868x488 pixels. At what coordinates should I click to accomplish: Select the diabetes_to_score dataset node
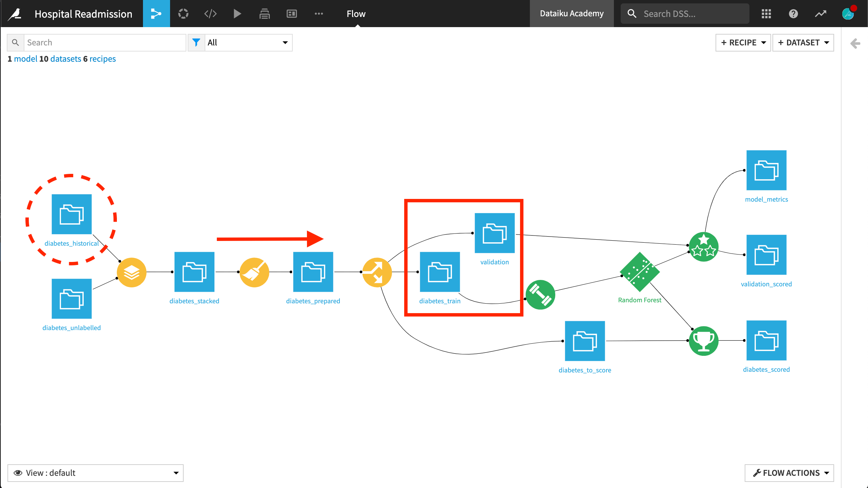pos(585,341)
